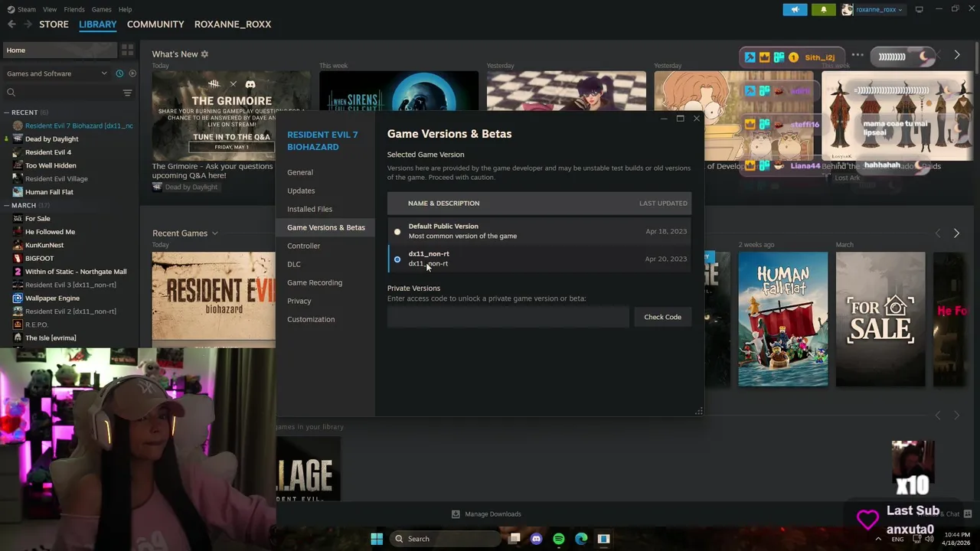
Task: Click the Windows taskbar Search box
Action: pos(445,539)
